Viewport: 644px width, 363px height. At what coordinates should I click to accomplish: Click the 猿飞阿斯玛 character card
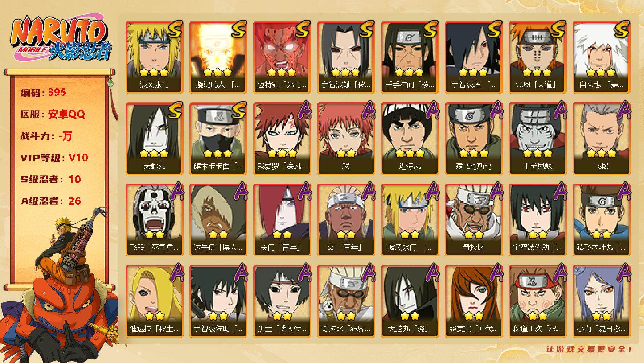[473, 139]
